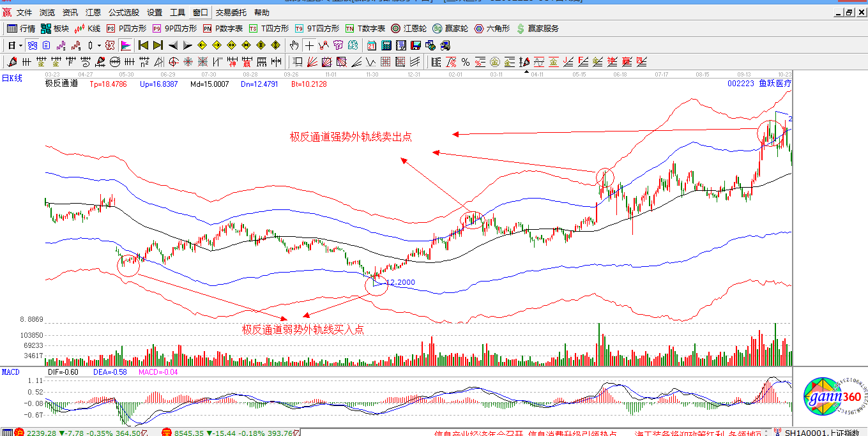This screenshot has width=868, height=436.
Task: Open the 江恩 menu
Action: tap(93, 12)
